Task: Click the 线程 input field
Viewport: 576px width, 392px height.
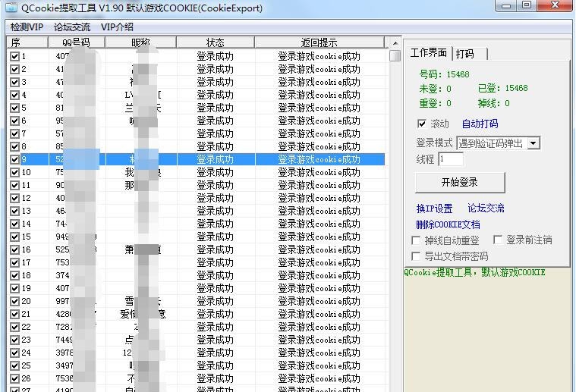Action: click(x=451, y=159)
